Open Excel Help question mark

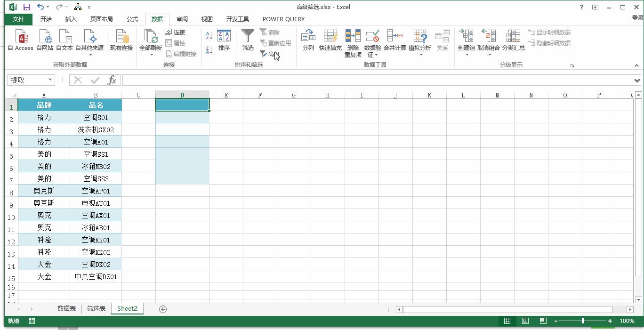tap(582, 7)
